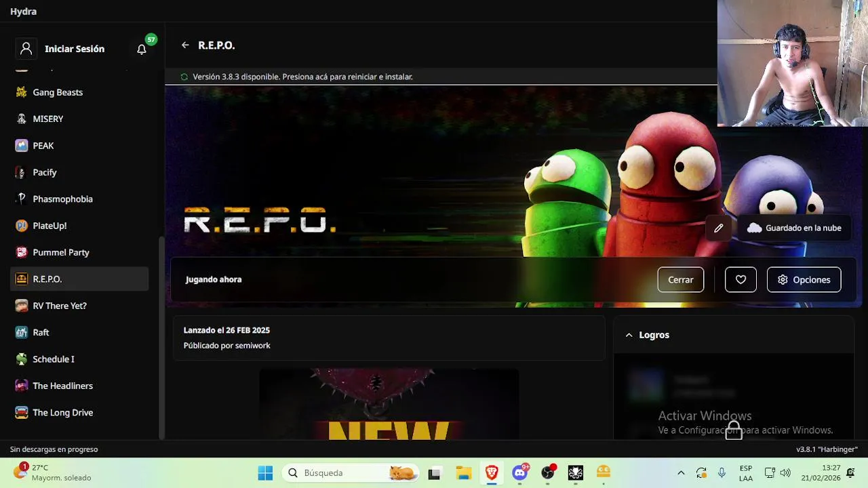This screenshot has height=488, width=868.
Task: Click the Gang Beasts game icon
Action: 22,92
